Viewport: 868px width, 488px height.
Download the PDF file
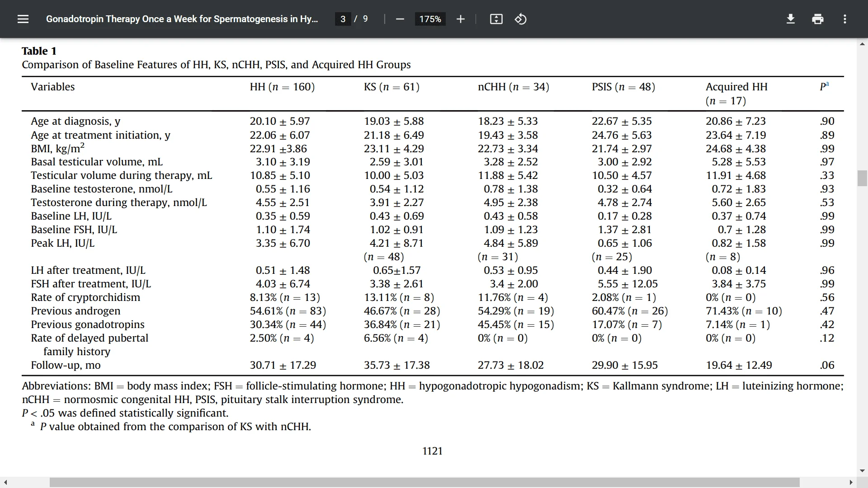[790, 19]
